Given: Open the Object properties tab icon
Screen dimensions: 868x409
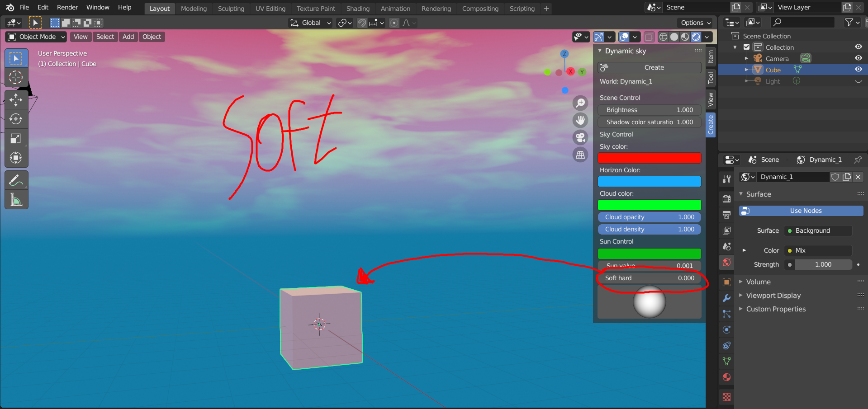Looking at the screenshot, I should click(x=726, y=282).
